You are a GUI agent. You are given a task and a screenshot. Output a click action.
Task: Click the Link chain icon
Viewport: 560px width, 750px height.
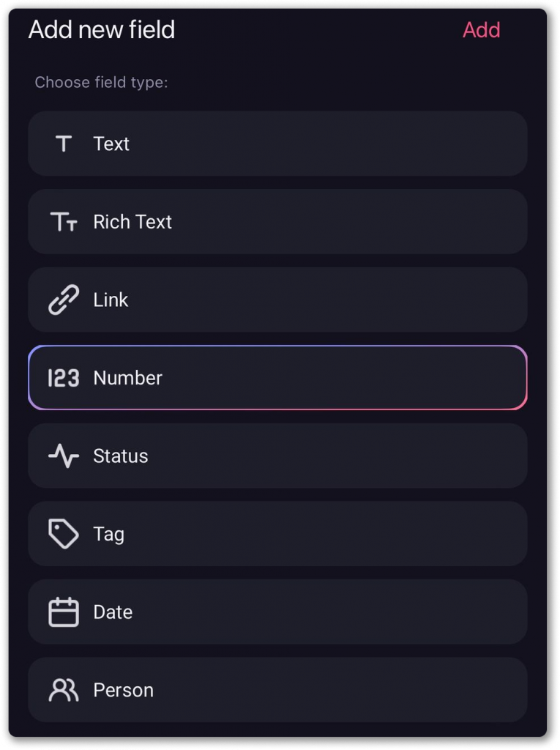pos(64,300)
